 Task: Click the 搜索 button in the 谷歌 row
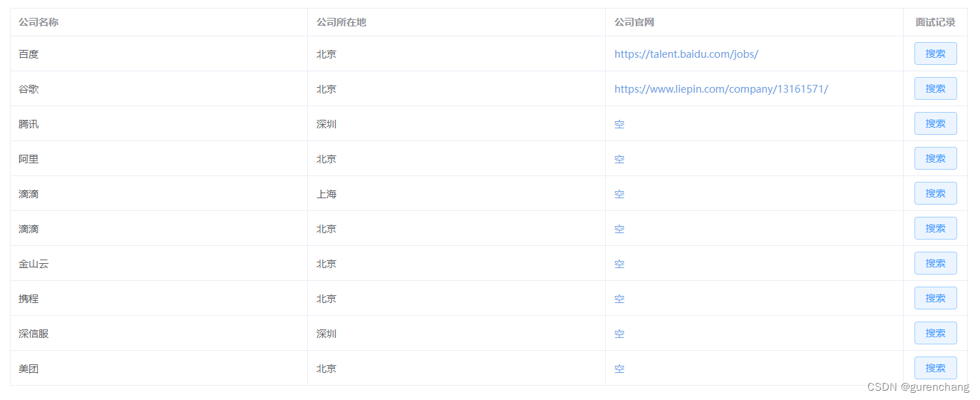[x=935, y=88]
